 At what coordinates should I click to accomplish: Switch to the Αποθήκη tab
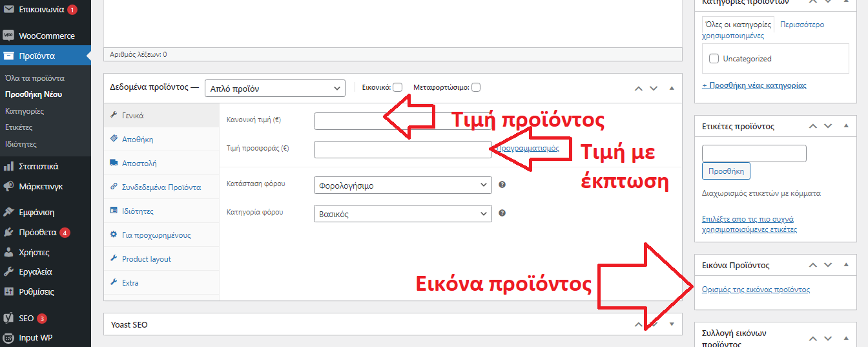[x=138, y=140]
